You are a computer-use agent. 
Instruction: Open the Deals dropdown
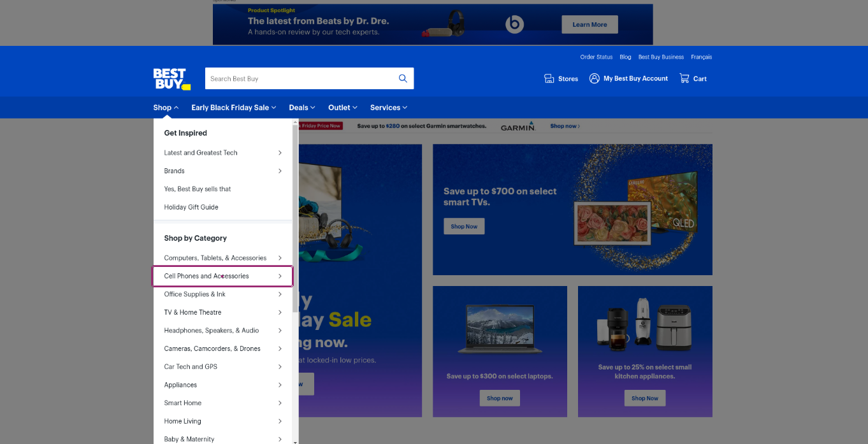302,108
